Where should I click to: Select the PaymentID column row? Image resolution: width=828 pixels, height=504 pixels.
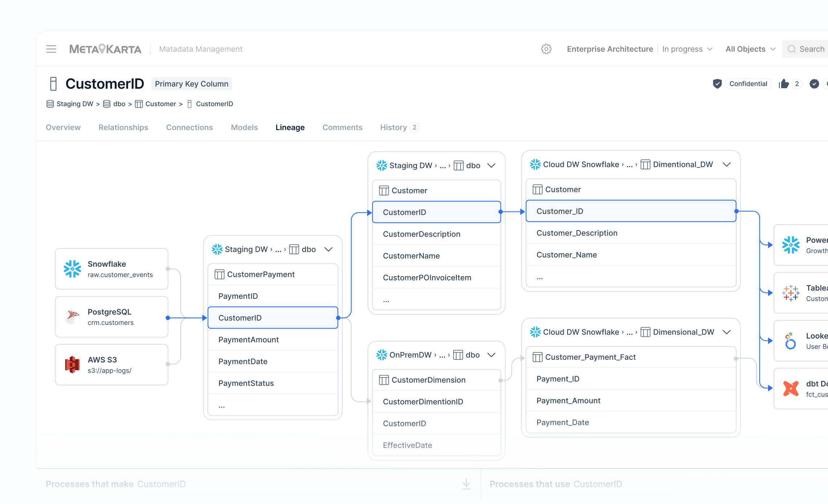pos(273,296)
